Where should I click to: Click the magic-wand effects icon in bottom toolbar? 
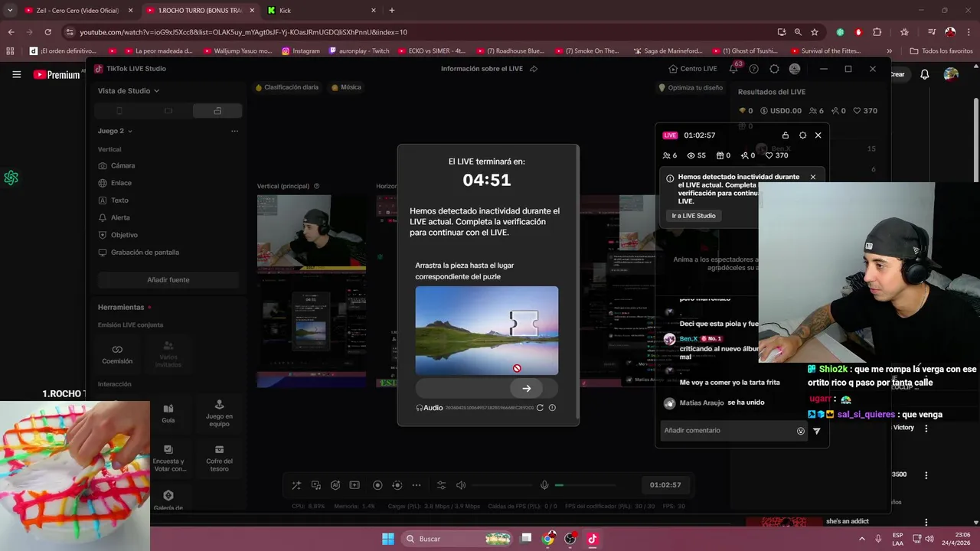click(296, 485)
